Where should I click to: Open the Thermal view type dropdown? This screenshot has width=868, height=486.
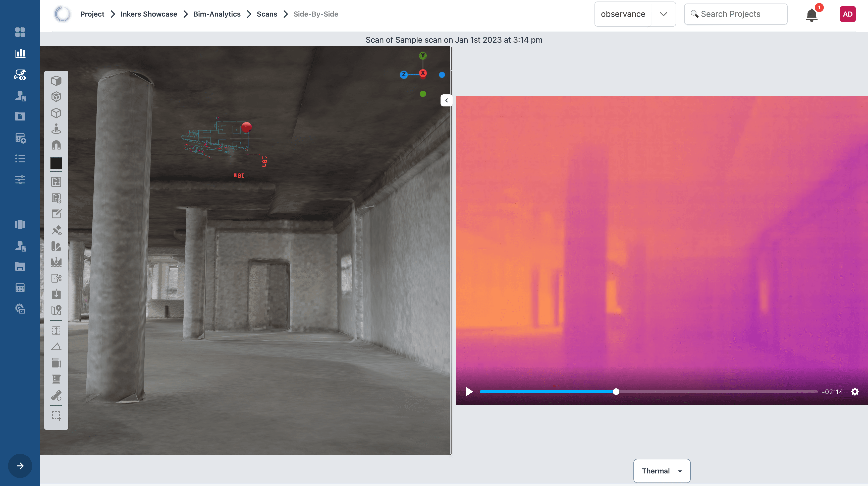tap(662, 471)
